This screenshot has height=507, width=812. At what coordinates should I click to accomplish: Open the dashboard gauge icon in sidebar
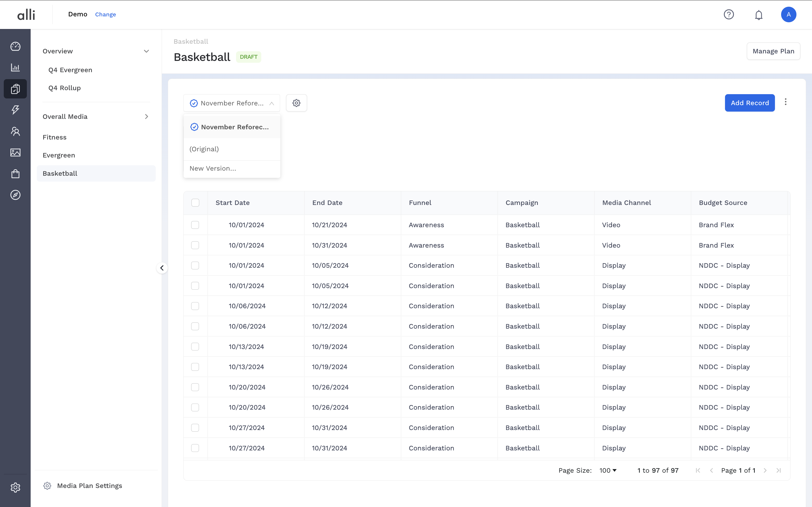[15, 46]
